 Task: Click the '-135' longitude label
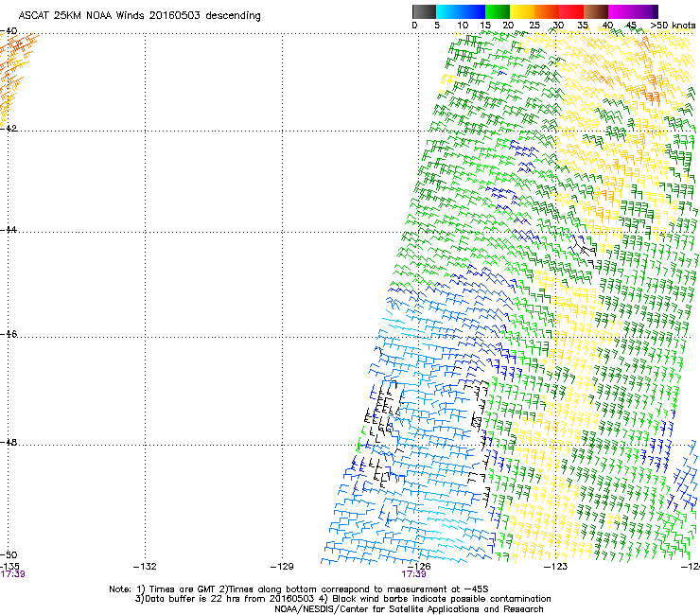pyautogui.click(x=9, y=567)
